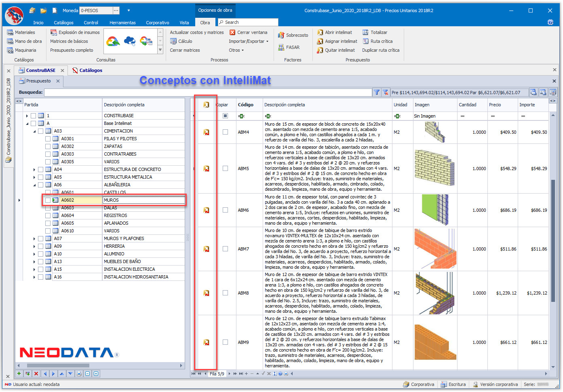The width and height of the screenshot is (563, 392).
Task: Click the IntelliMat icon for concept ABM7
Action: [x=206, y=249]
